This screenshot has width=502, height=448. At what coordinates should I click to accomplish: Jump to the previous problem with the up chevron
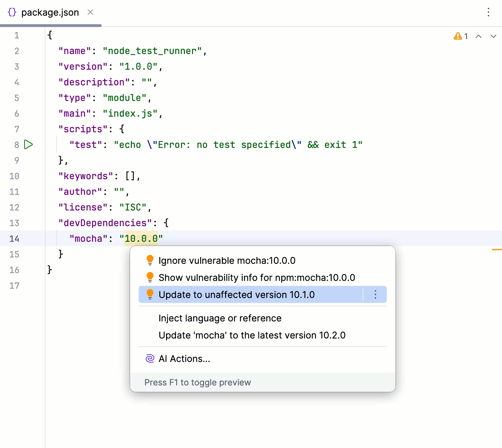(479, 36)
